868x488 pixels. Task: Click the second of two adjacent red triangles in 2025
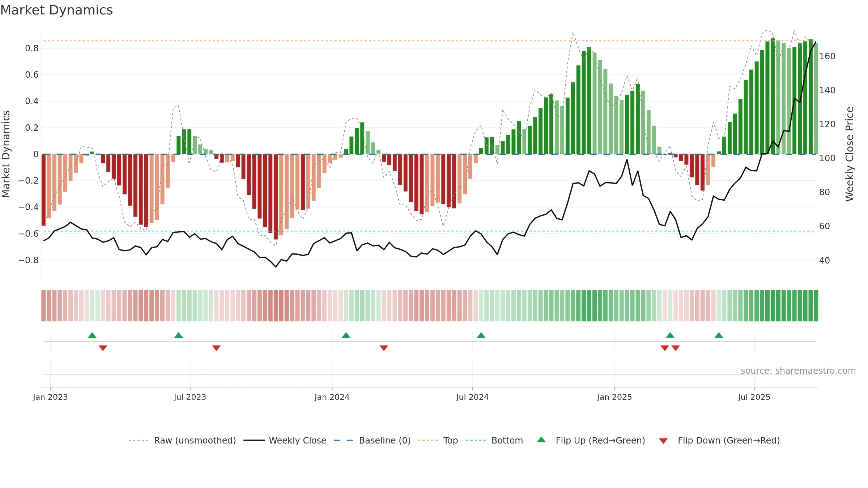pos(676,348)
